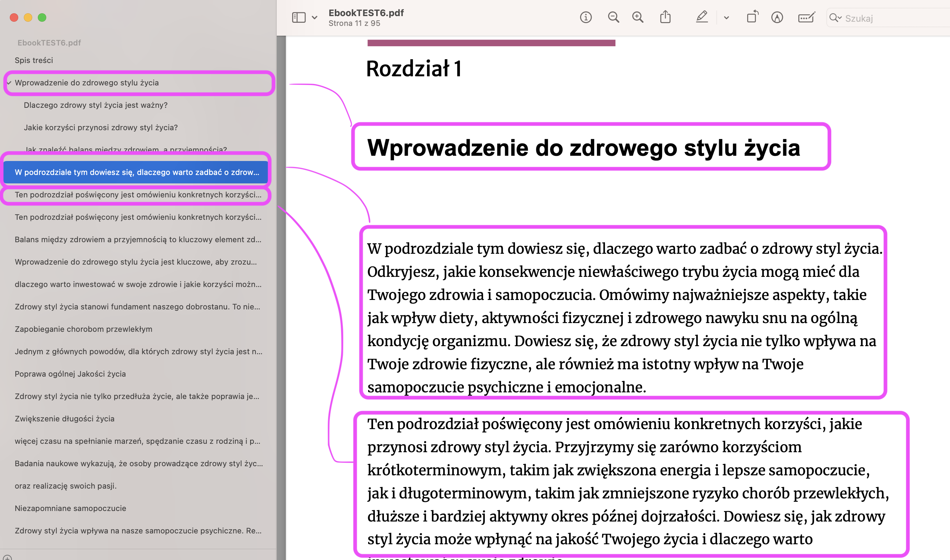This screenshot has width=950, height=560.
Task: Show the Markup toolbar
Action: coord(777,17)
